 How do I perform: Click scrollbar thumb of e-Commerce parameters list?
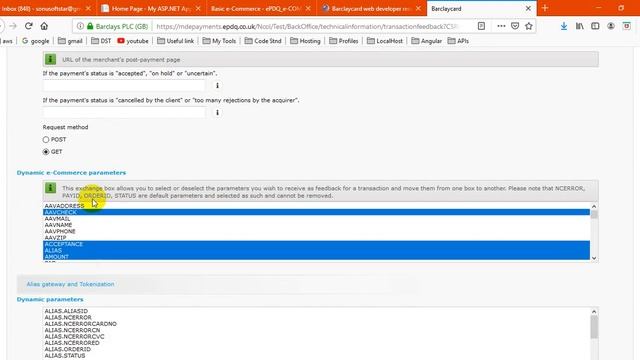click(x=594, y=214)
